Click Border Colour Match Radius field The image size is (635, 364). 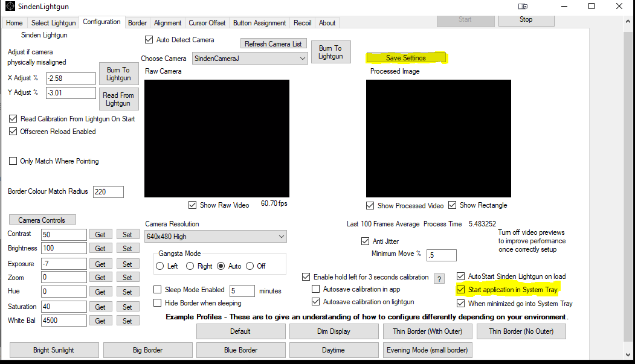coord(108,192)
